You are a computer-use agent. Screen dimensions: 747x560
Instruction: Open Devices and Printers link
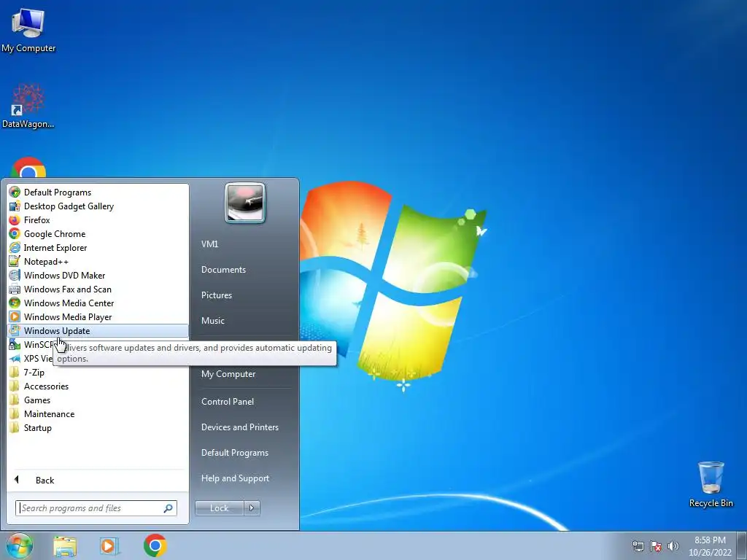pos(239,427)
